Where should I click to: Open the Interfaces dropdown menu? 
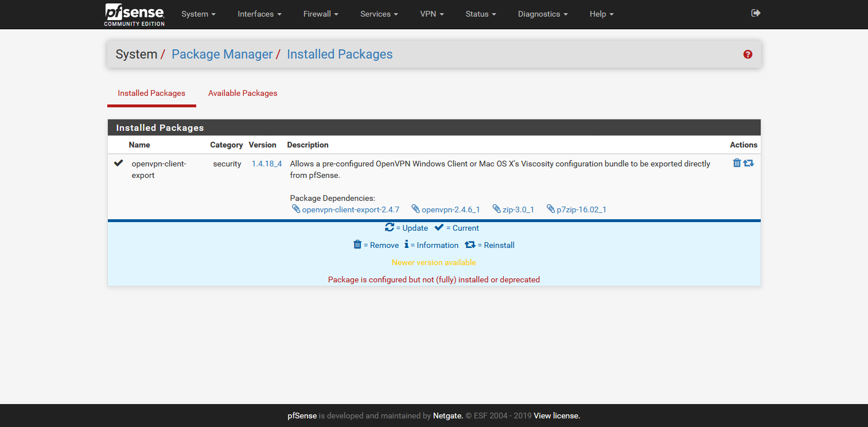click(259, 14)
